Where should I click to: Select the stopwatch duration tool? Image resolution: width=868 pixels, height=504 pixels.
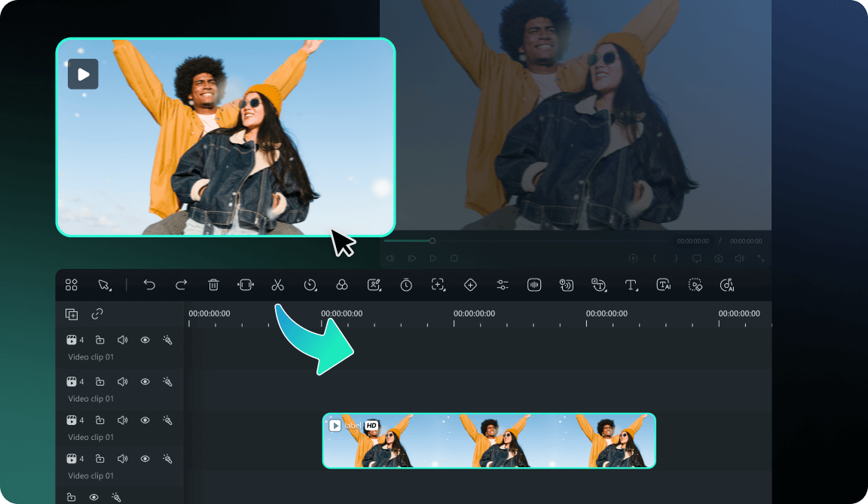point(406,285)
